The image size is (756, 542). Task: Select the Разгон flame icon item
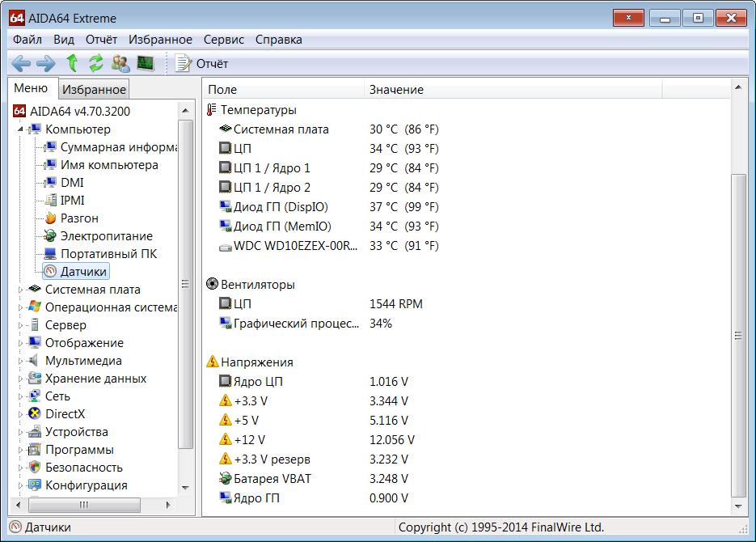(x=78, y=218)
